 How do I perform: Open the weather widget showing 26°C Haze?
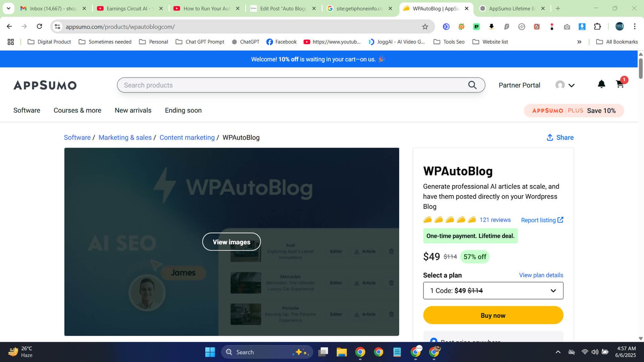click(21, 352)
